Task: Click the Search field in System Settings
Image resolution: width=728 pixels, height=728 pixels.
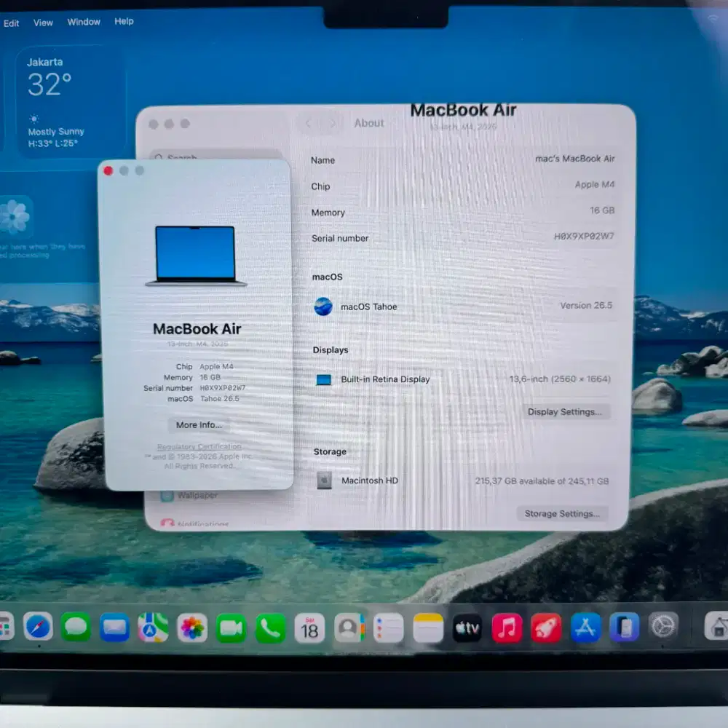Action: [x=216, y=157]
